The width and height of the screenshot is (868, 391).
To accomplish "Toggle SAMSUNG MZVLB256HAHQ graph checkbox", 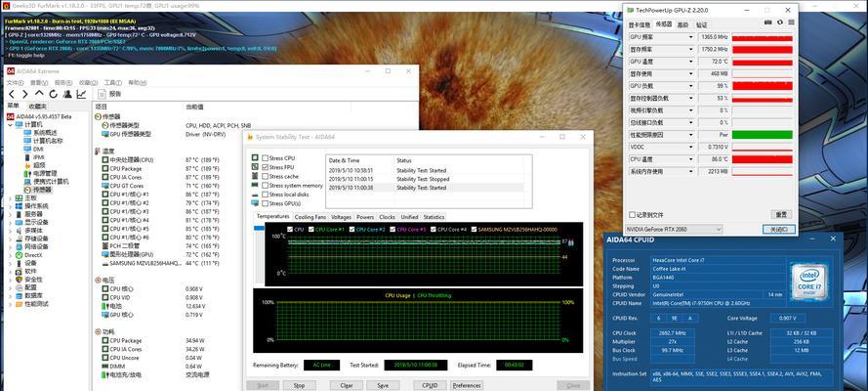I will click(475, 230).
